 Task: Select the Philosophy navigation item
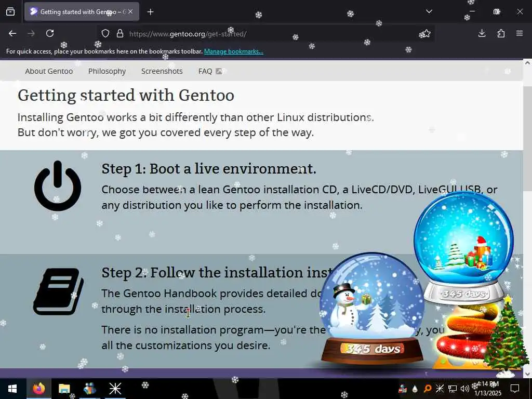point(107,71)
